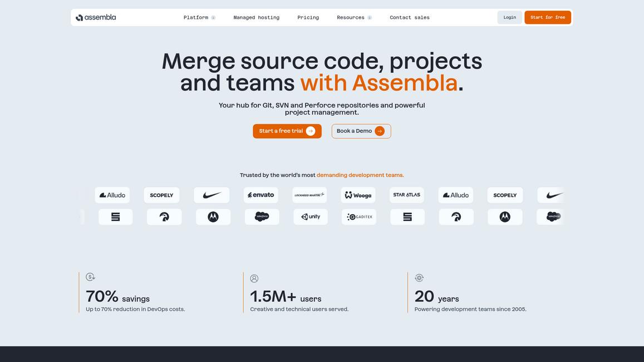Screen dimensions: 644x362
Task: Click the Unity logo tile
Action: pyautogui.click(x=311, y=217)
